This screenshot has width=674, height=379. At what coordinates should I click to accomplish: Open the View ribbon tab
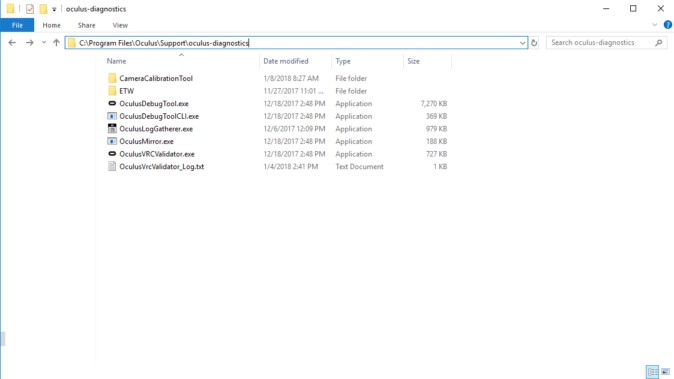pos(120,25)
